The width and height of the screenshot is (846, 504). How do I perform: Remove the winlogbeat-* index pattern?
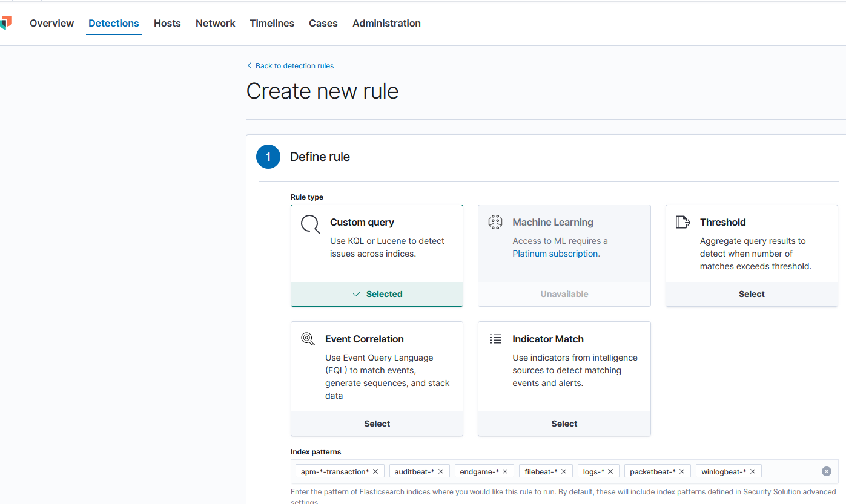(753, 471)
